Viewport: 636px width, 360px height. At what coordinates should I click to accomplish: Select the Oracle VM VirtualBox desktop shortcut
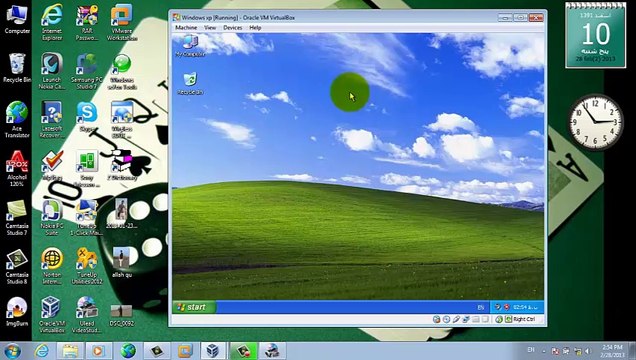(52, 315)
